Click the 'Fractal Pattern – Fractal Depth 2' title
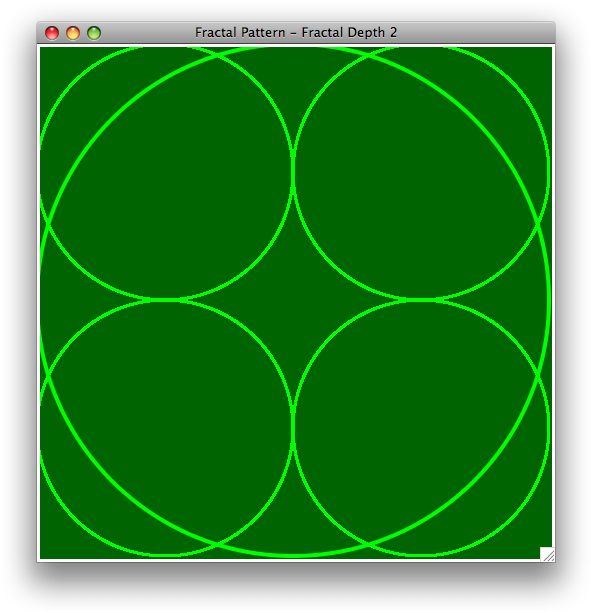591x613 pixels. click(296, 32)
